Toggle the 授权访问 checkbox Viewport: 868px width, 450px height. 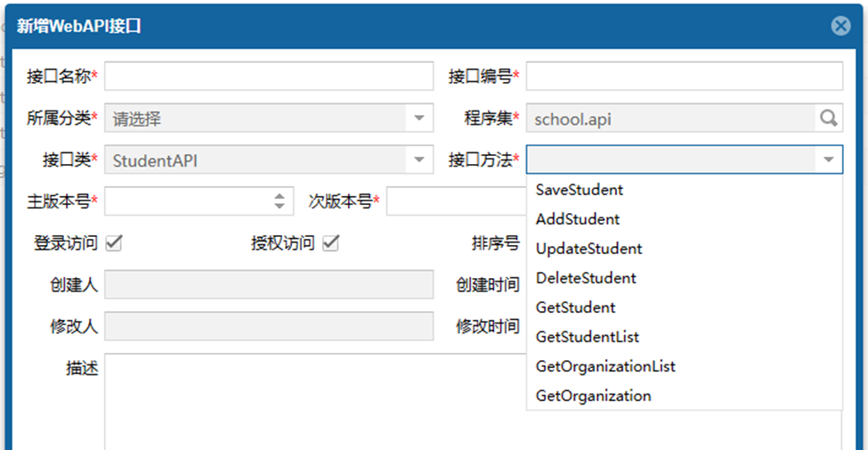point(331,242)
